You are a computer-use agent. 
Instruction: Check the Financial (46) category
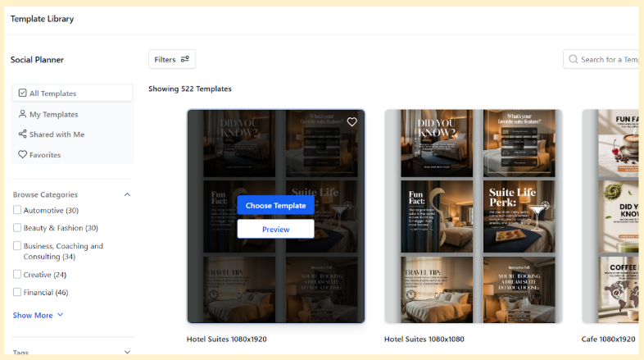coord(17,292)
